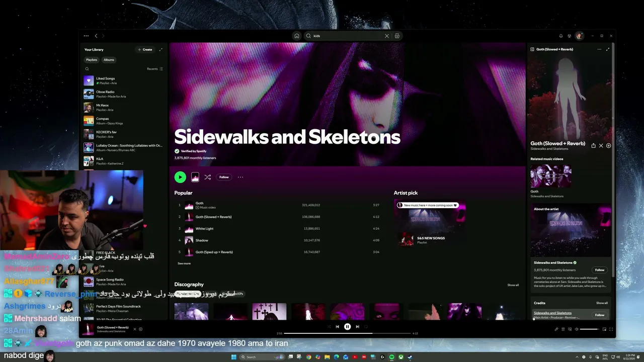Screen dimensions: 644x362
Task: Follow the artist in About the artist card
Action: click(x=600, y=270)
